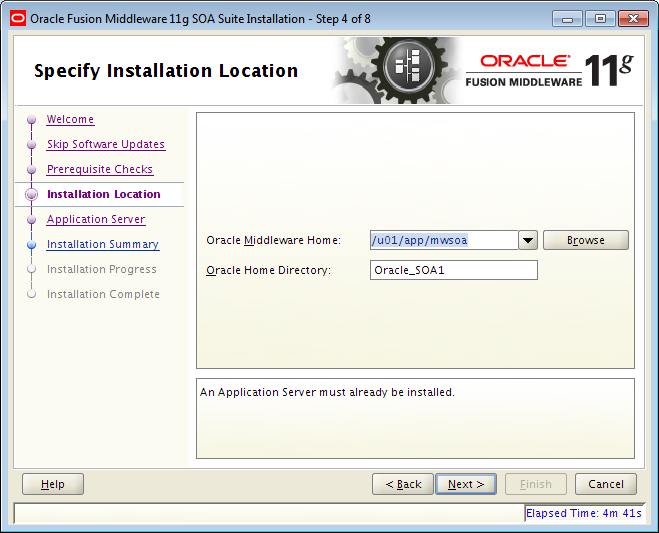Click the disabled Installation Complete step

tap(103, 294)
